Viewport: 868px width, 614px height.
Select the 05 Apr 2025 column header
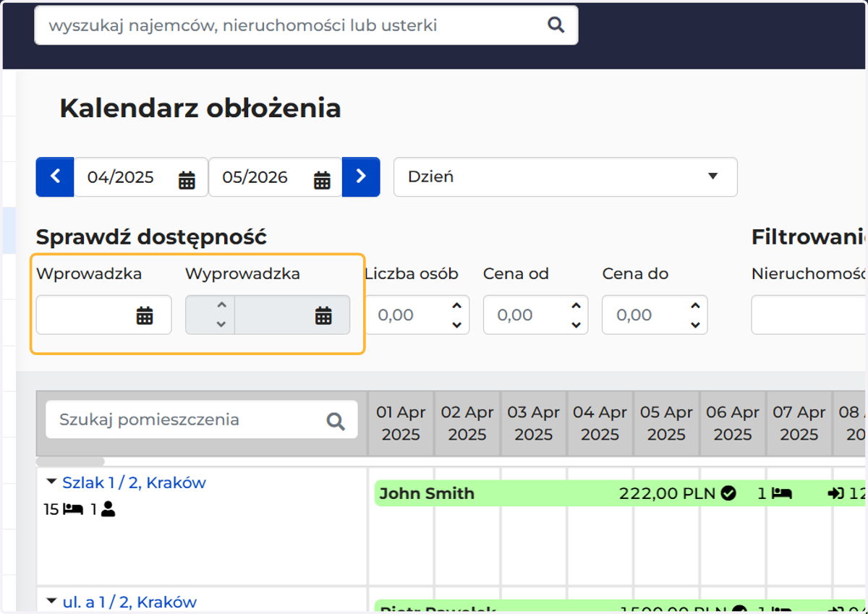(666, 423)
